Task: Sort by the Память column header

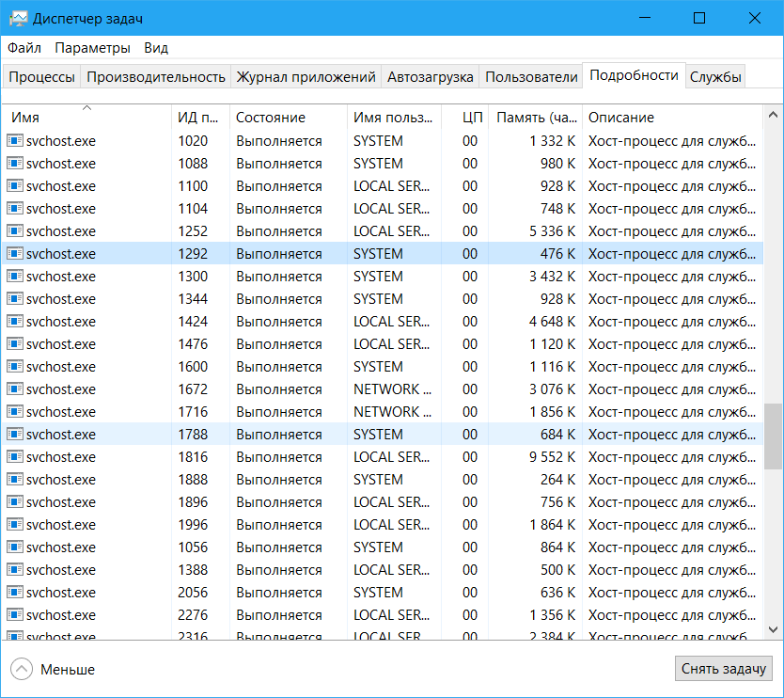Action: pyautogui.click(x=535, y=117)
